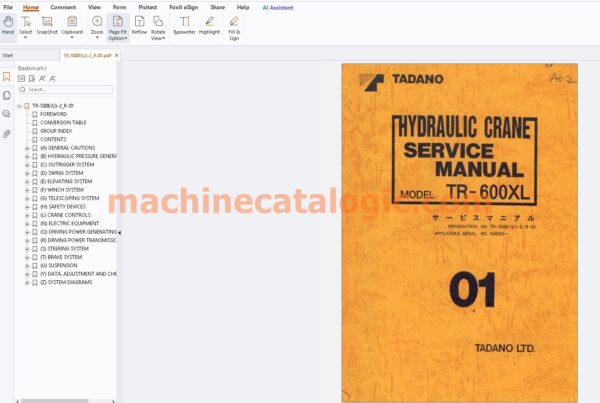Screen dimensions: 600x403
Task: Decrease bookmark font size icon
Action: click(53, 78)
